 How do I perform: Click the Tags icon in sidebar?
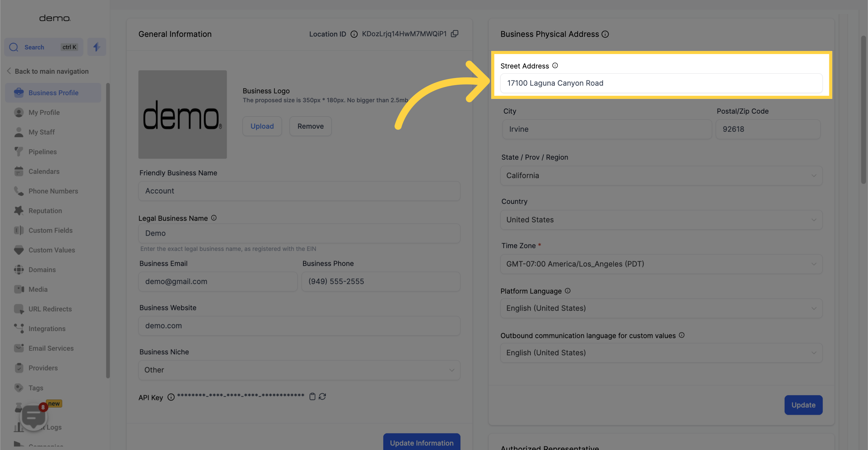(19, 388)
